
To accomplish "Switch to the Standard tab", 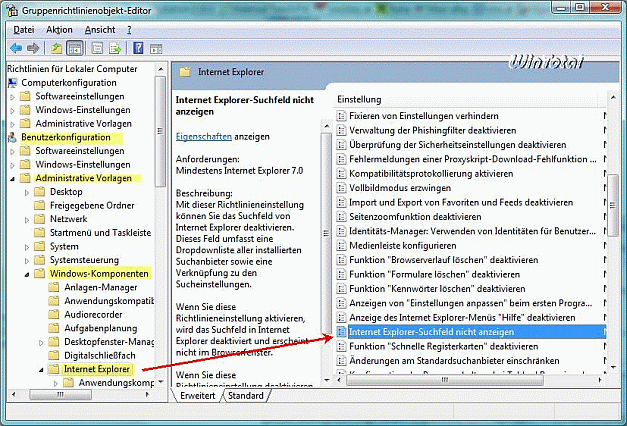I will tap(246, 396).
